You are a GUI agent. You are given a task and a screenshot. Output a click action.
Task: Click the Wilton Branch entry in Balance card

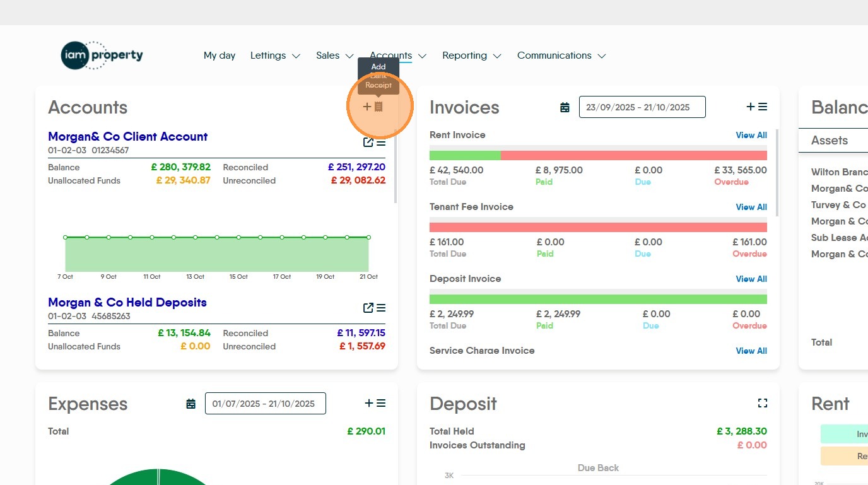pyautogui.click(x=840, y=172)
